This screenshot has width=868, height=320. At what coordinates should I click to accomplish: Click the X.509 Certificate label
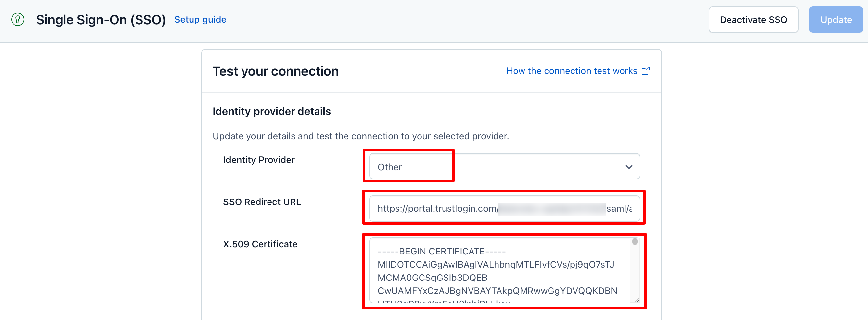tap(260, 244)
